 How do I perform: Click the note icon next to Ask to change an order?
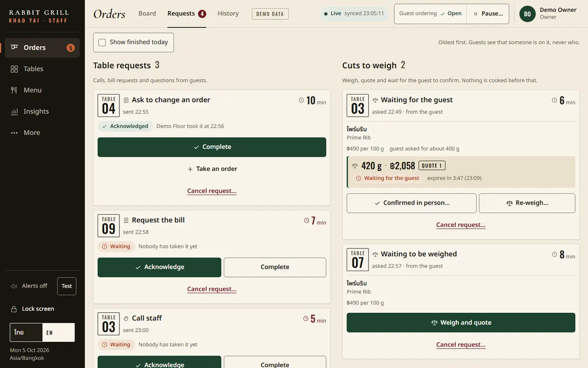click(x=126, y=100)
